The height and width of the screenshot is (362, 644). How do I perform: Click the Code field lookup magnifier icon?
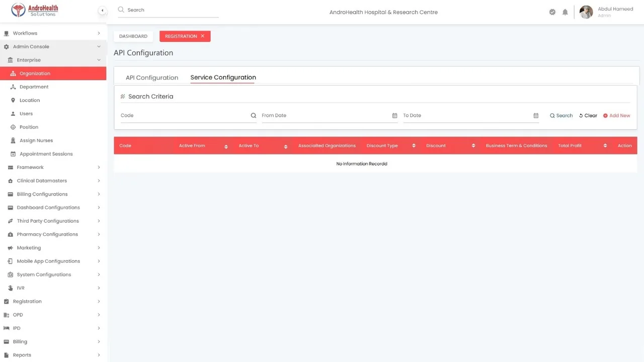click(254, 116)
